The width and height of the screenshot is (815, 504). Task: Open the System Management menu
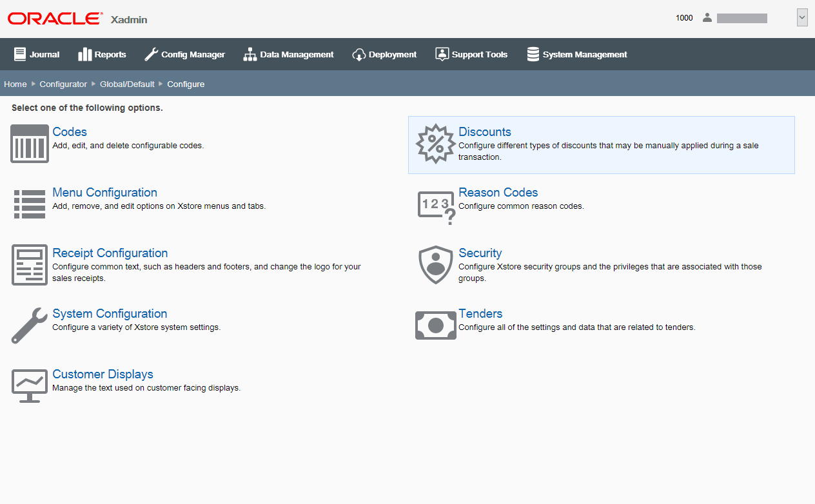pyautogui.click(x=576, y=54)
